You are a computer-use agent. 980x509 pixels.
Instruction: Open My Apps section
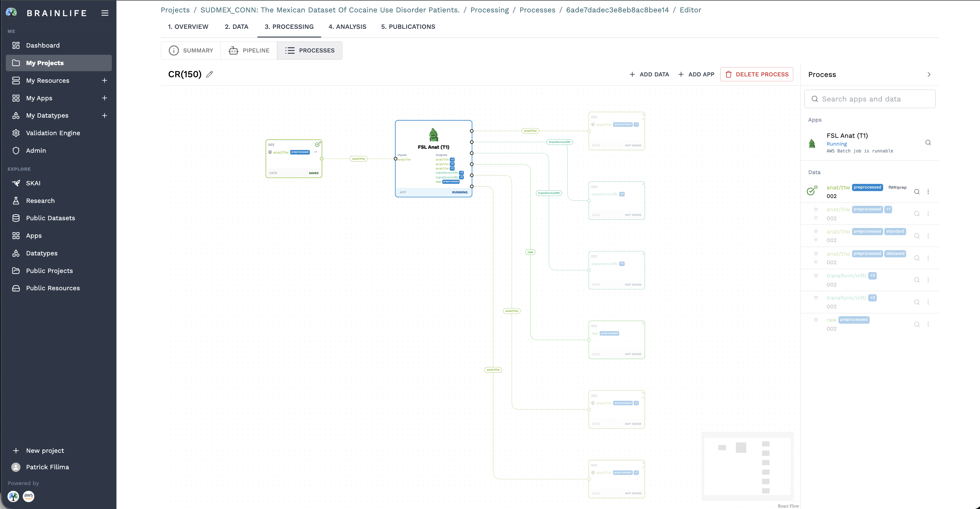click(x=39, y=98)
